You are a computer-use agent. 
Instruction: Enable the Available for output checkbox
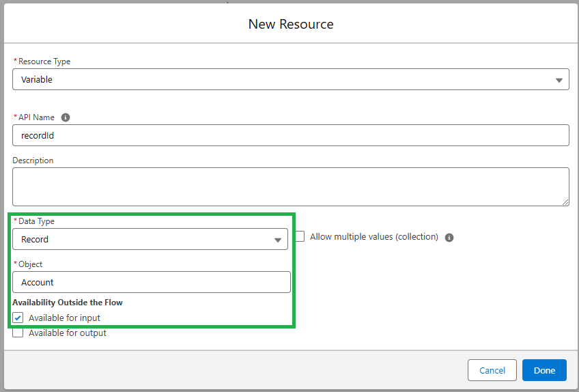pos(18,333)
